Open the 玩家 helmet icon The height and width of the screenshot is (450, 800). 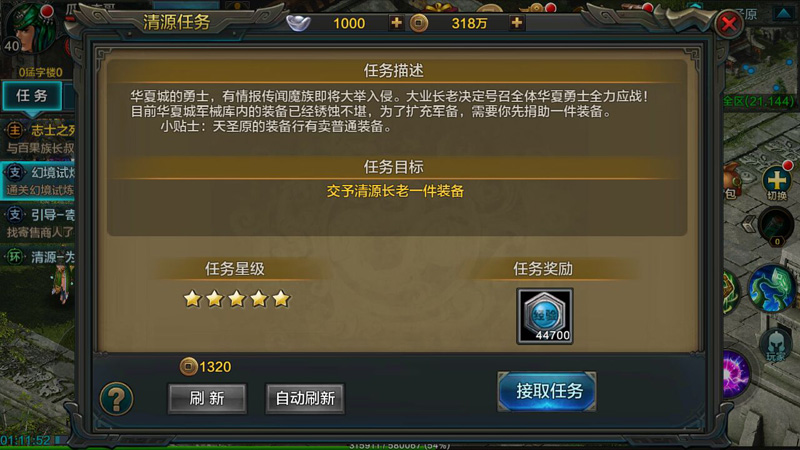[776, 345]
